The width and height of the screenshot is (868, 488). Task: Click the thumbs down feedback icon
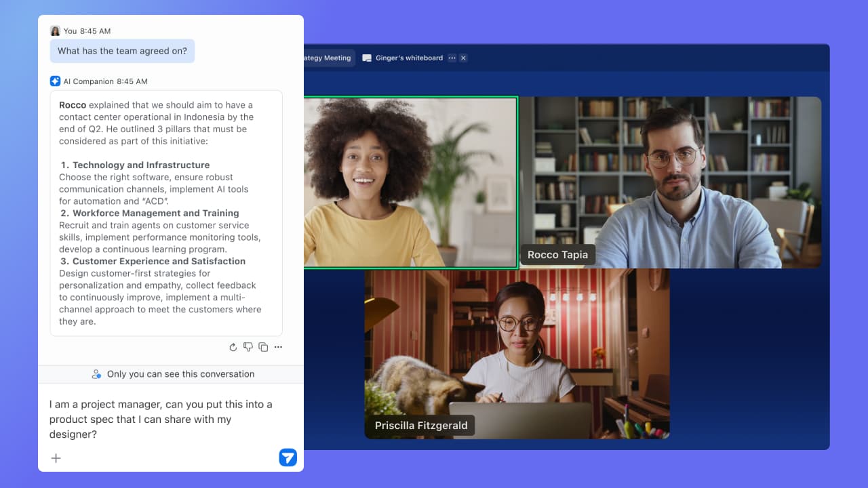(x=248, y=347)
